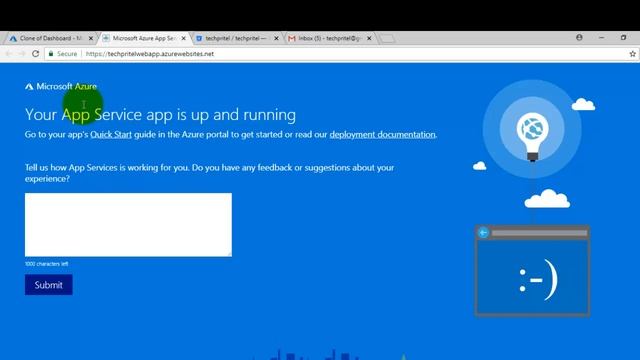Close the Clone of Dashboard tab

coord(91,38)
